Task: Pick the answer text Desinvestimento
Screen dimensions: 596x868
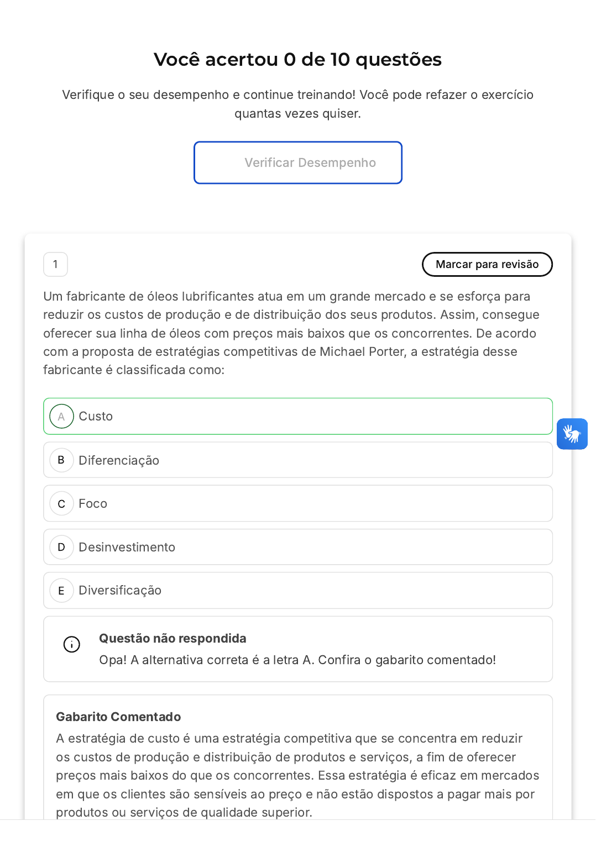Action: [x=127, y=547]
